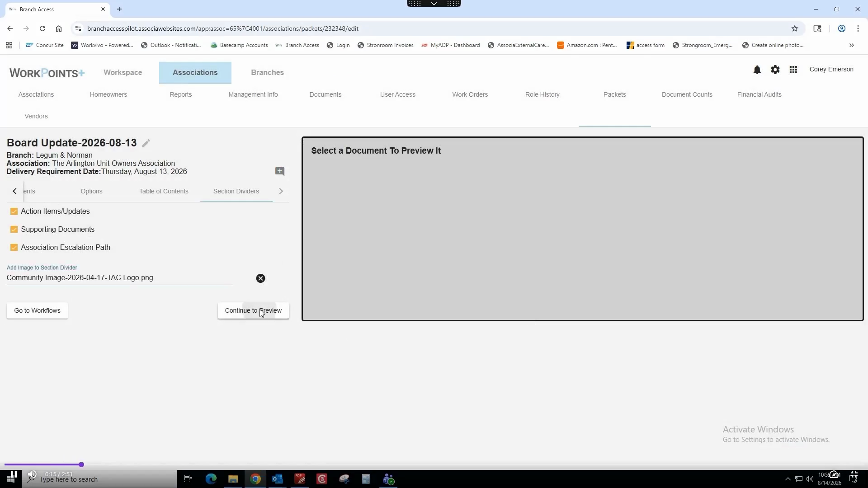This screenshot has height=488, width=868.
Task: Open the apps grid menu
Action: point(793,70)
